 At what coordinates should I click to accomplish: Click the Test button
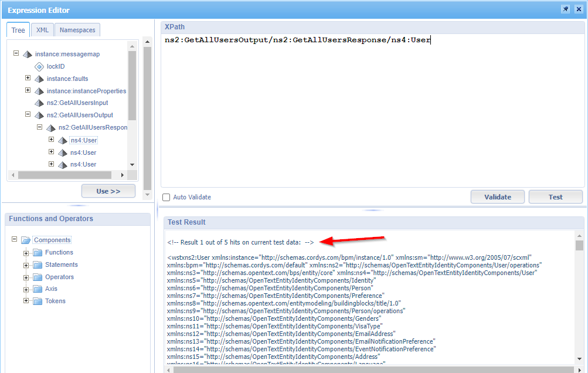pyautogui.click(x=555, y=197)
